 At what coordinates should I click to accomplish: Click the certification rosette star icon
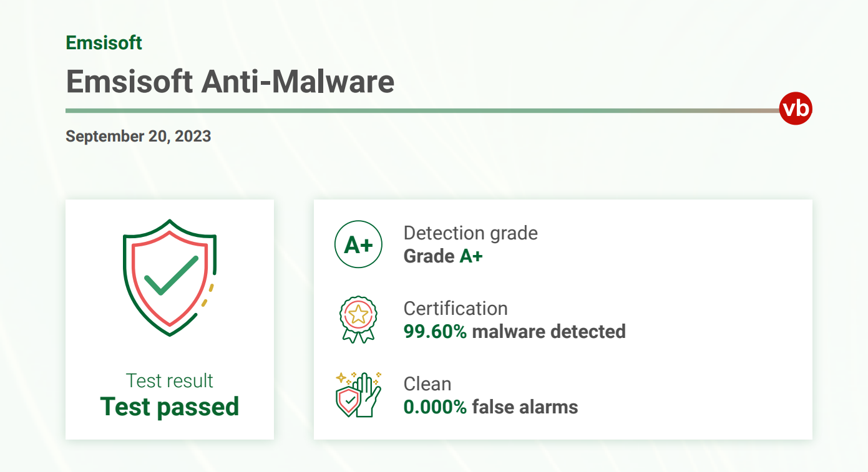[x=358, y=319]
